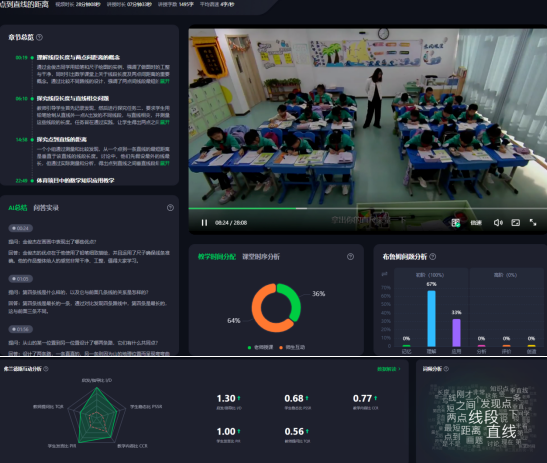Screen dimensions: 547x463
Task: Expand the 06:10 chapter description
Action: coord(165,122)
